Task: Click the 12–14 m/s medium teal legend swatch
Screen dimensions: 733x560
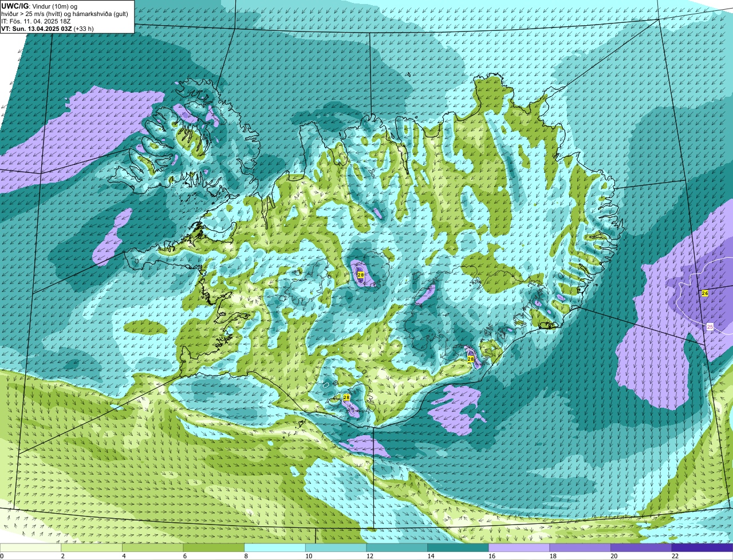Action: point(397,547)
